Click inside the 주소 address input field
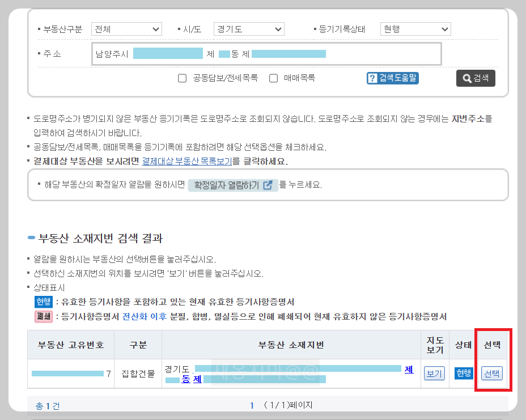Image resolution: width=526 pixels, height=420 pixels. tap(266, 53)
